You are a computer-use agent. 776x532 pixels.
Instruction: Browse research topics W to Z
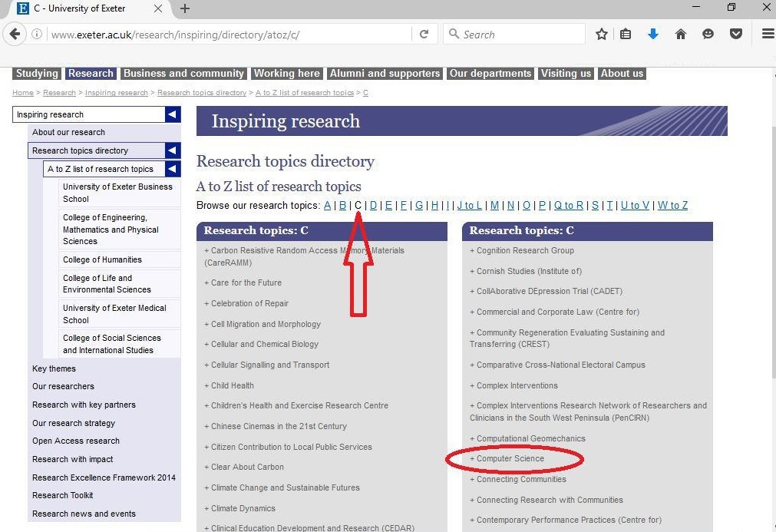(672, 206)
